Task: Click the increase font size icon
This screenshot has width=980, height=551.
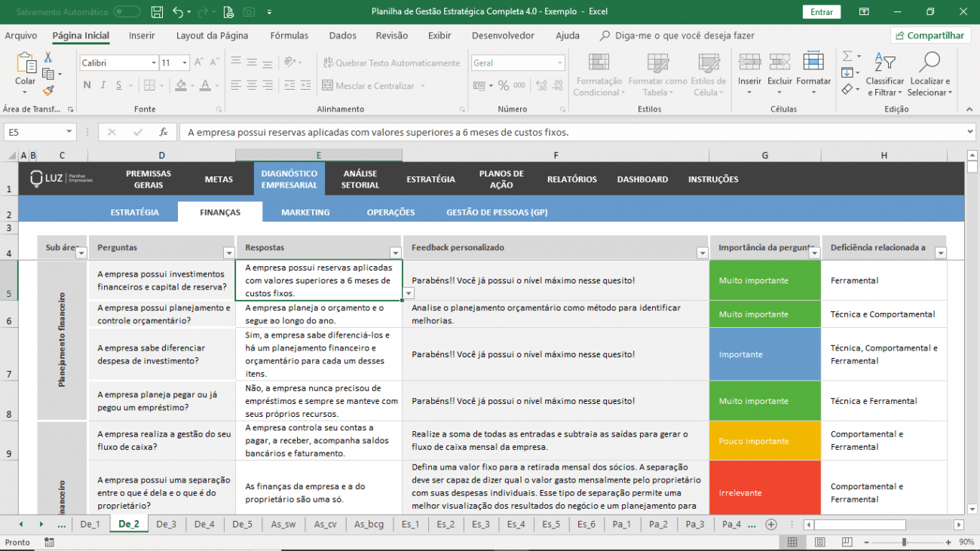Action: pos(199,63)
